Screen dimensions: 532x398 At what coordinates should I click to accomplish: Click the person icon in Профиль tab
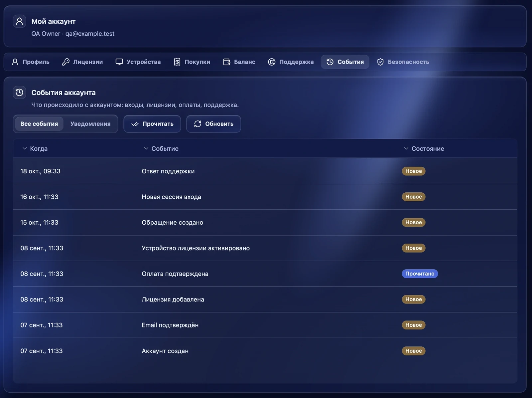click(15, 62)
